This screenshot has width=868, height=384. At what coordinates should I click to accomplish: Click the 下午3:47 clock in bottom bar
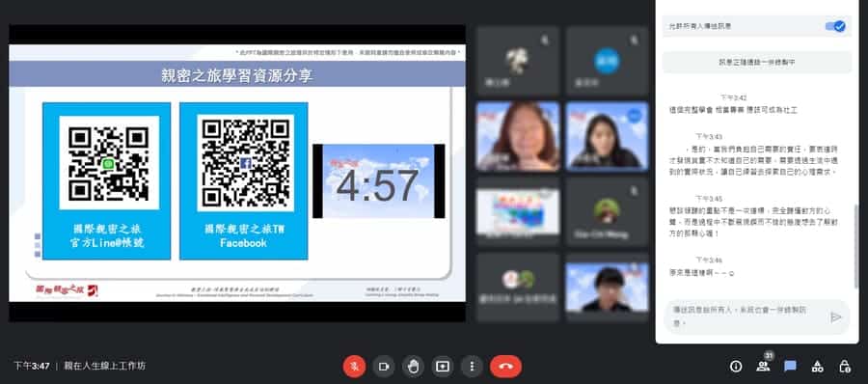(x=32, y=367)
